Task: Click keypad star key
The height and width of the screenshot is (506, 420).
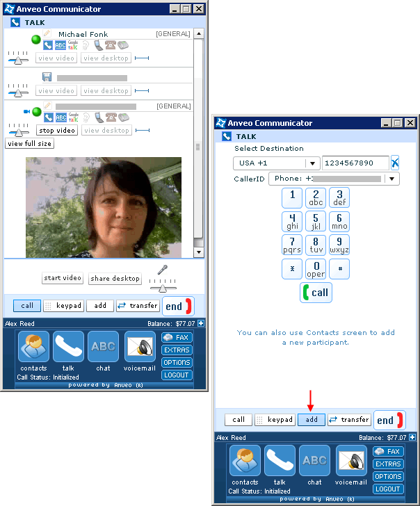Action: click(292, 269)
